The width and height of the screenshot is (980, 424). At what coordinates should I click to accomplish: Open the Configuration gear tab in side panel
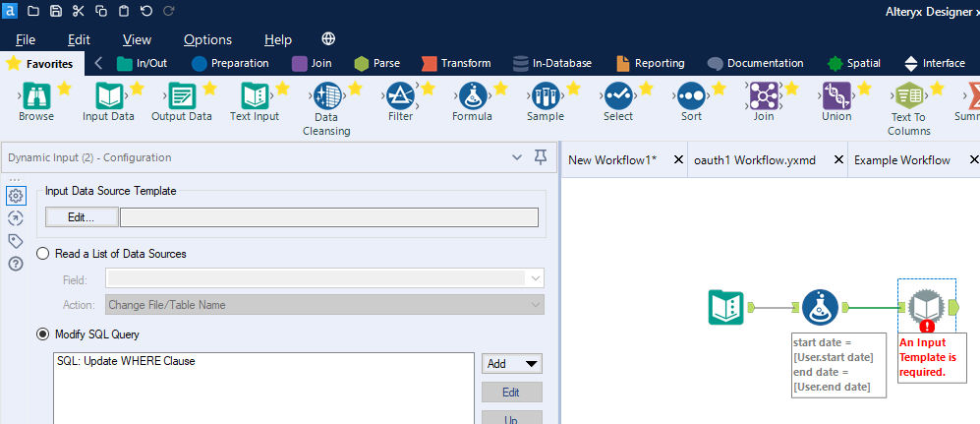(16, 196)
